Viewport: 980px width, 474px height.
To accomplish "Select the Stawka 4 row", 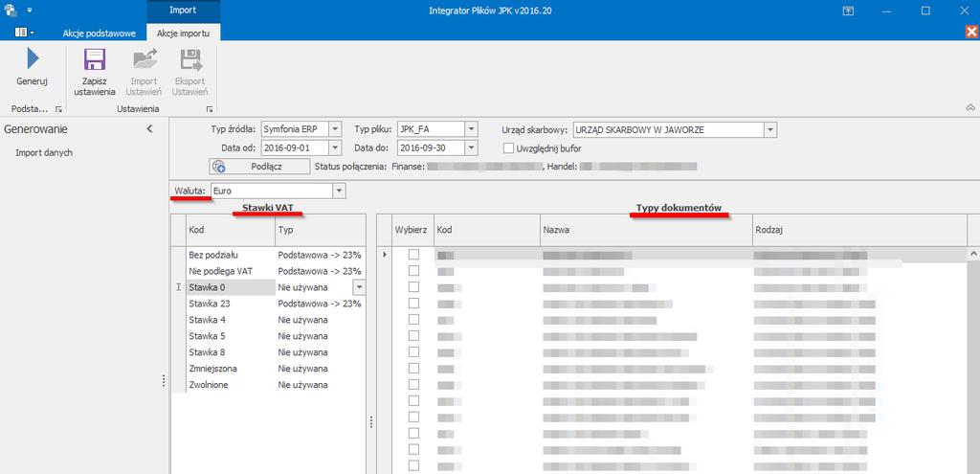I will [269, 320].
